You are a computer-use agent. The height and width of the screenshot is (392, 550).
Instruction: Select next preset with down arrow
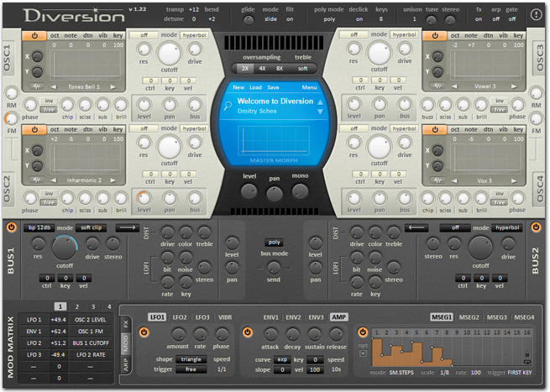point(320,112)
